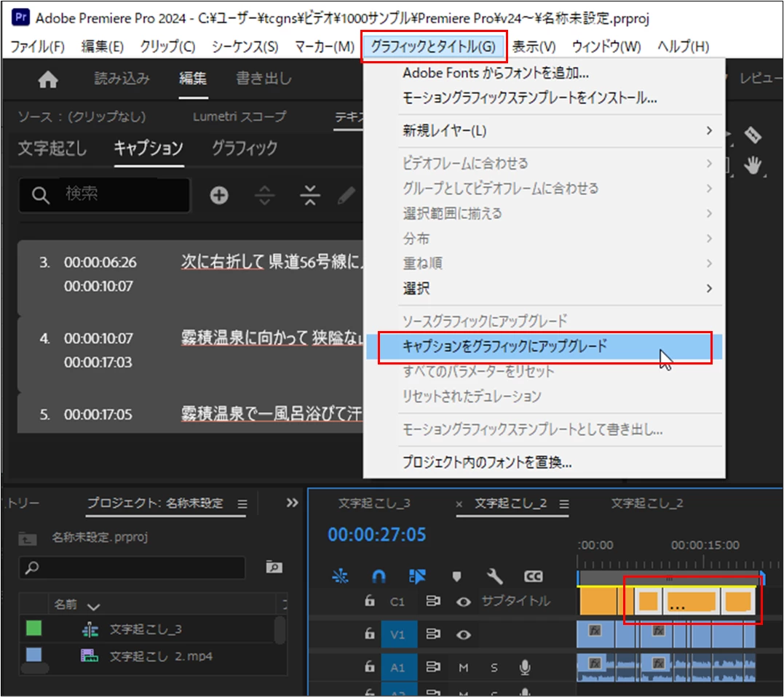Open the ウィンドウ(W) menu
The image size is (784, 697).
[606, 47]
